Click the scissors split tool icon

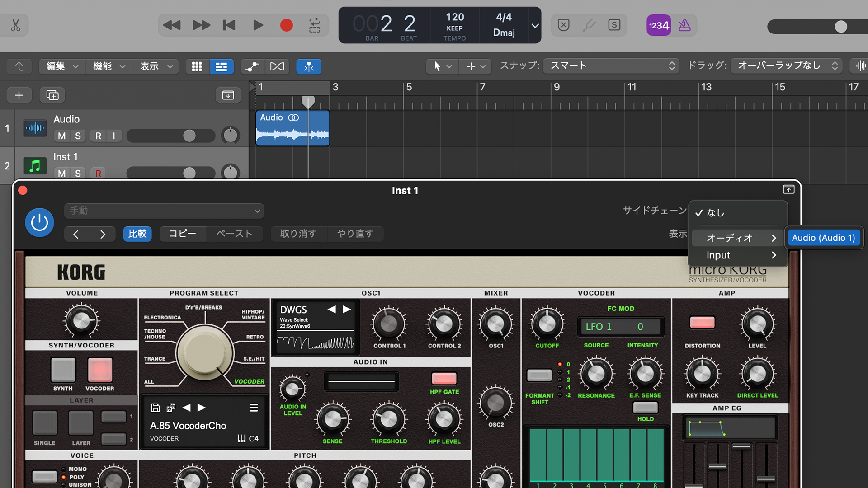16,25
